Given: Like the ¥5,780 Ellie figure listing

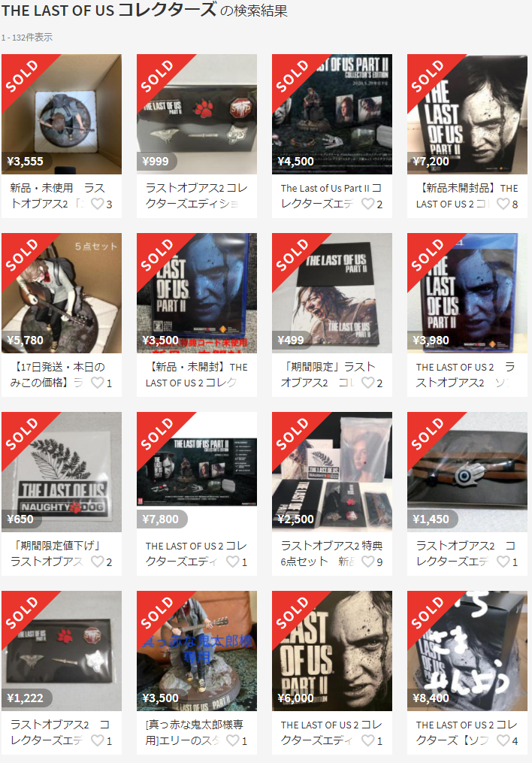Looking at the screenshot, I should (x=98, y=383).
